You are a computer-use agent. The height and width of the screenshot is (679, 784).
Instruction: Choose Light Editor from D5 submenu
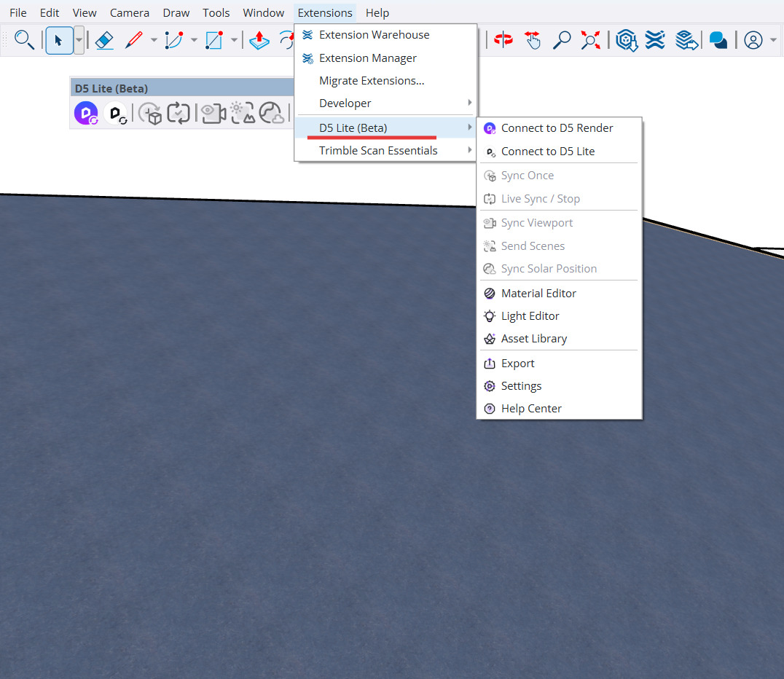click(530, 315)
